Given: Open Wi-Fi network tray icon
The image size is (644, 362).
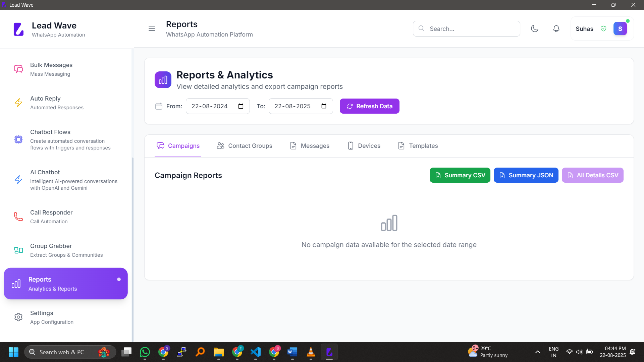Looking at the screenshot, I should pos(569,352).
